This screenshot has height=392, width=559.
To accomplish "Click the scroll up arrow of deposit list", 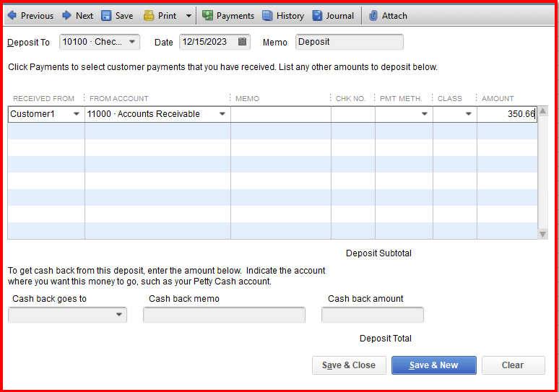I will click(542, 111).
